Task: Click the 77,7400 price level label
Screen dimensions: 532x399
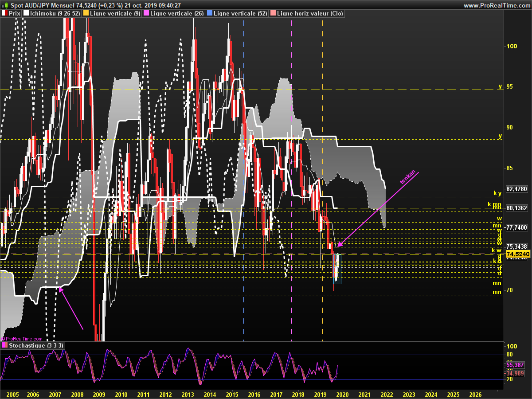Action: (x=516, y=227)
